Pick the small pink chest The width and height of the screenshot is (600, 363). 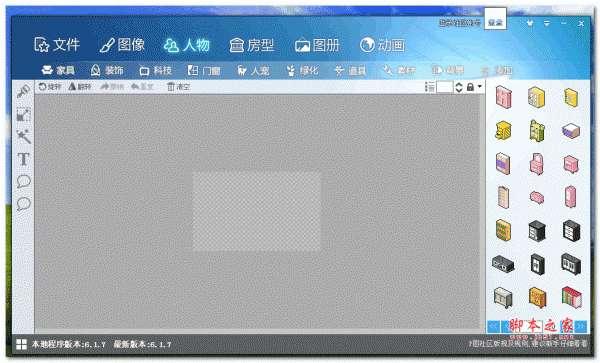(x=537, y=197)
